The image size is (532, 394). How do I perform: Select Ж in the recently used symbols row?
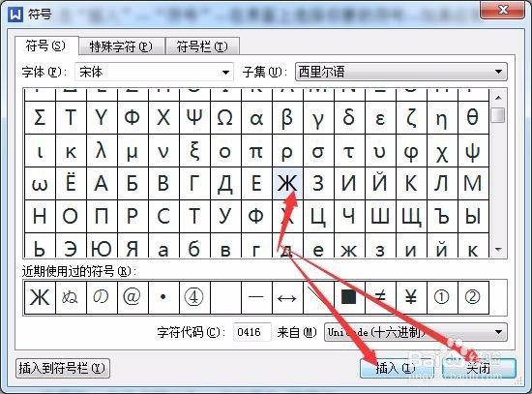tap(40, 297)
